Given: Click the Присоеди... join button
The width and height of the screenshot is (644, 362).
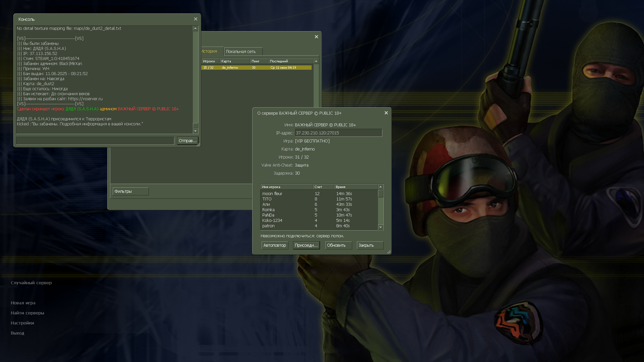Looking at the screenshot, I should coord(306,245).
